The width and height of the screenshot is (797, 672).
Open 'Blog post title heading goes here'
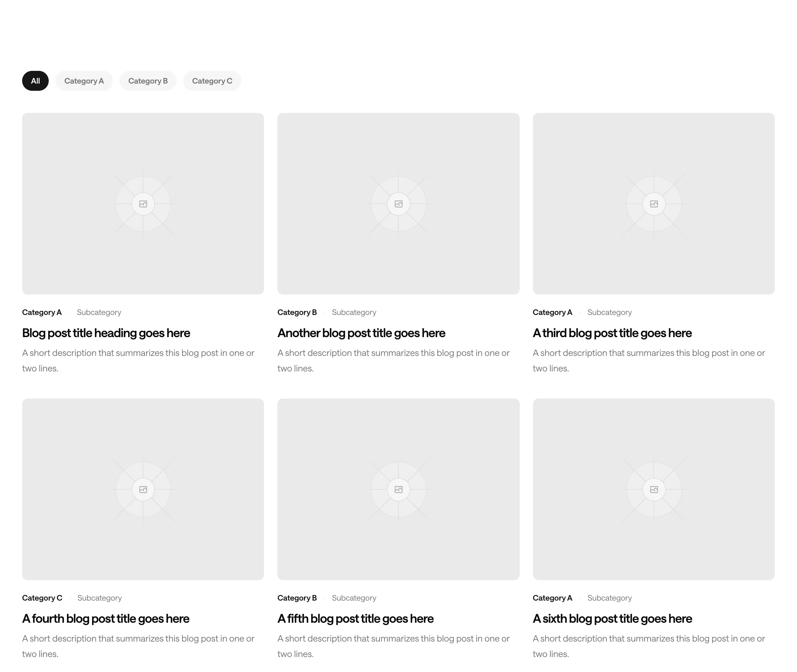coord(106,333)
